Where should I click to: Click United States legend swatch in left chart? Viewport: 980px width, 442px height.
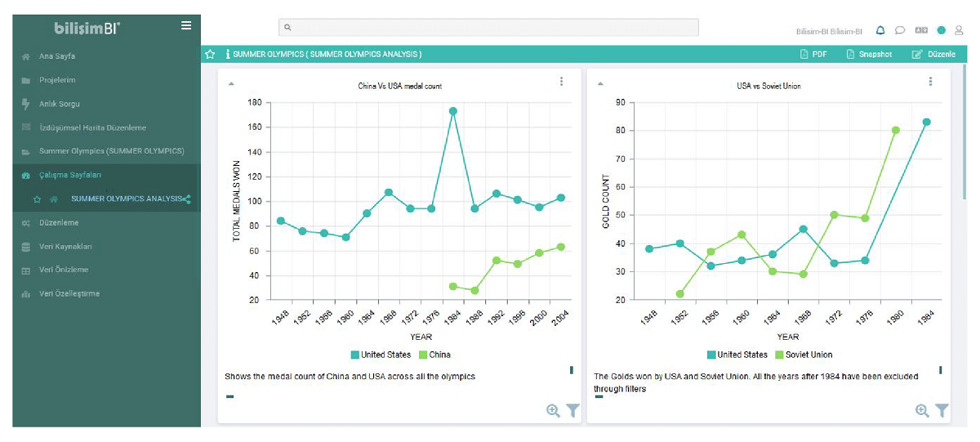(355, 355)
